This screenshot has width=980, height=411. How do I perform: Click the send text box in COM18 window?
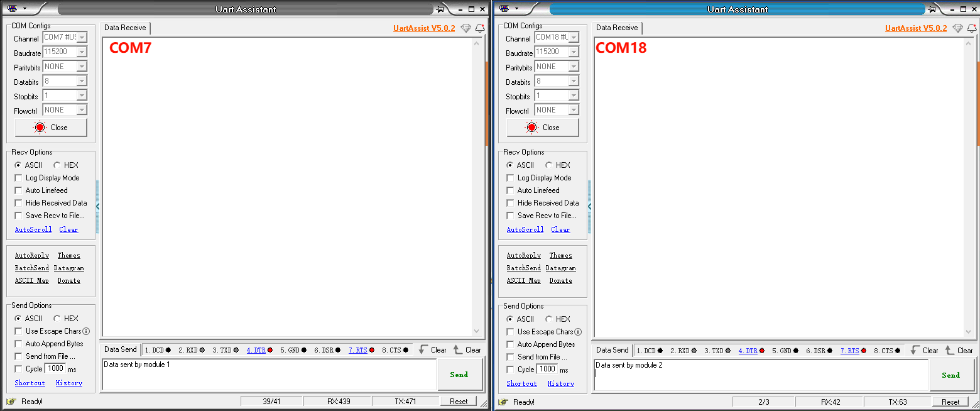[x=761, y=375]
